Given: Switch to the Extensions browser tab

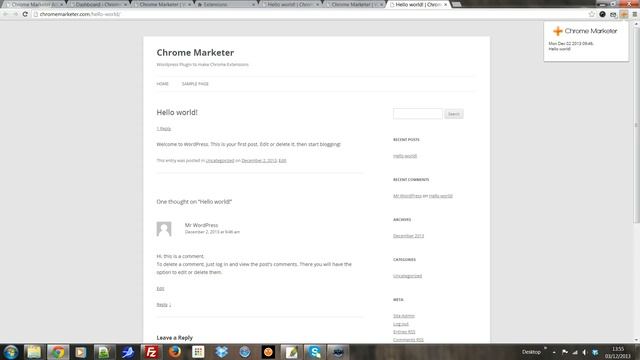Looking at the screenshot, I should pos(227,4).
